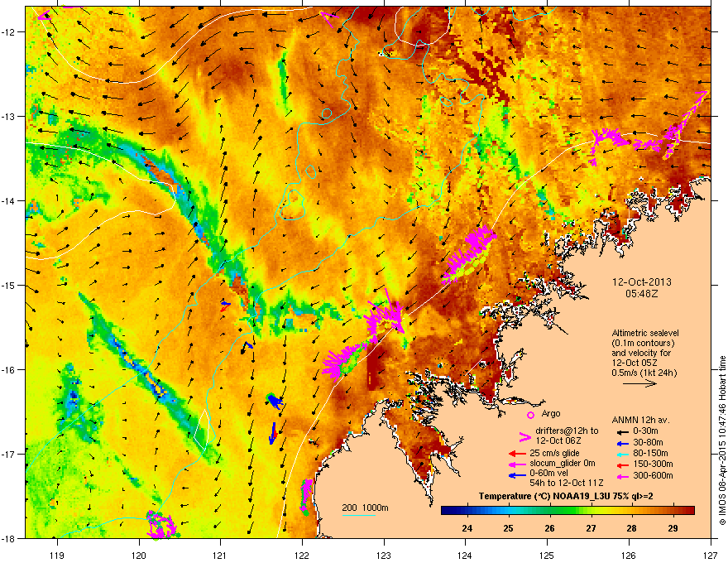Click the magenta drifters chevron legend symbol
This screenshot has width=728, height=563.
coord(524,436)
